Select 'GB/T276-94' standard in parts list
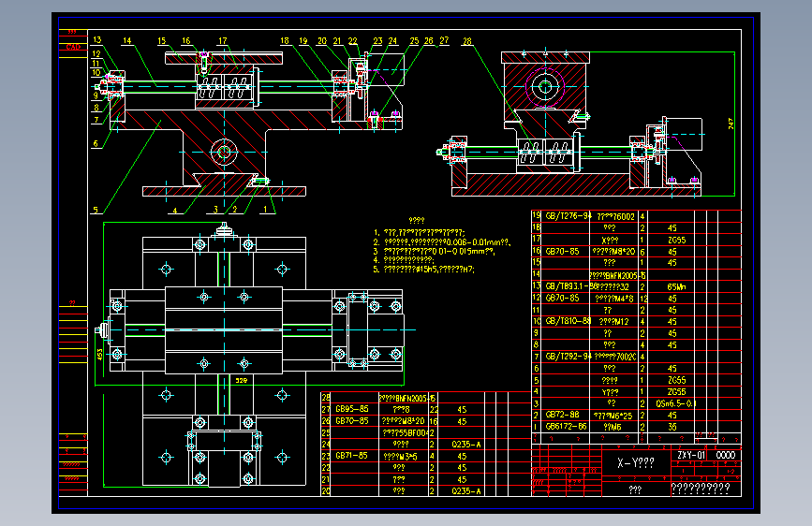Viewport: 812px width, 526px height. click(568, 216)
